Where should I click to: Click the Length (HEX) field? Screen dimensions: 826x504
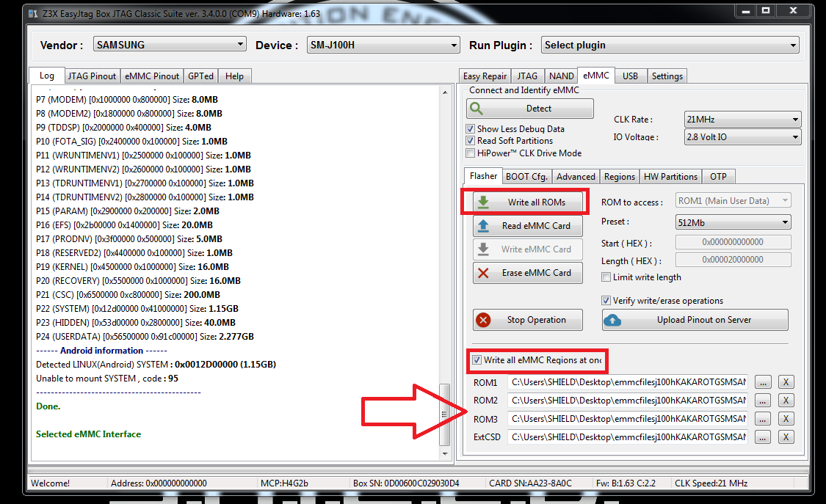pyautogui.click(x=733, y=260)
